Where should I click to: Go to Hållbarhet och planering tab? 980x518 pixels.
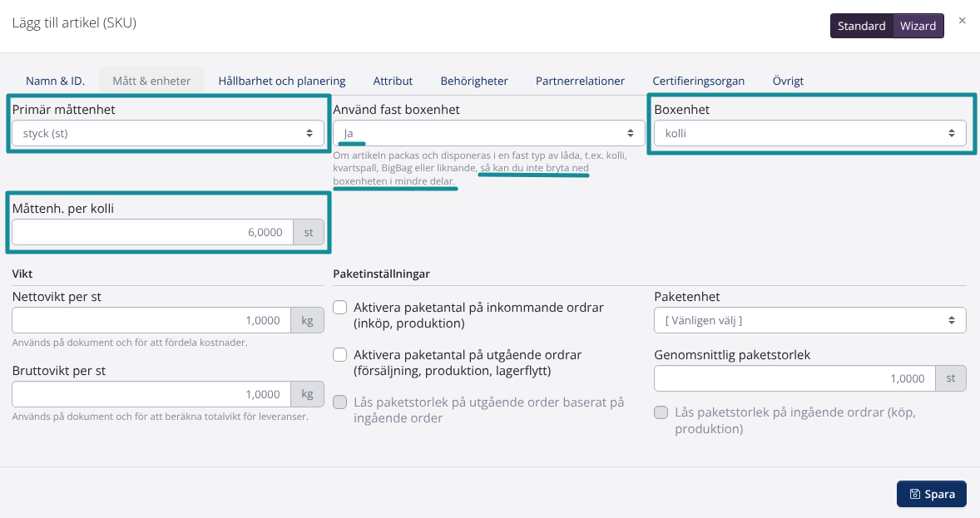[282, 81]
